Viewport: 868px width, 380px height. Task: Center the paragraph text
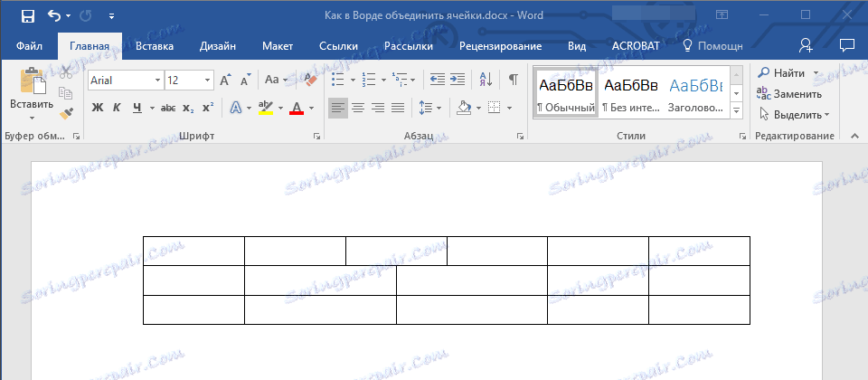358,108
